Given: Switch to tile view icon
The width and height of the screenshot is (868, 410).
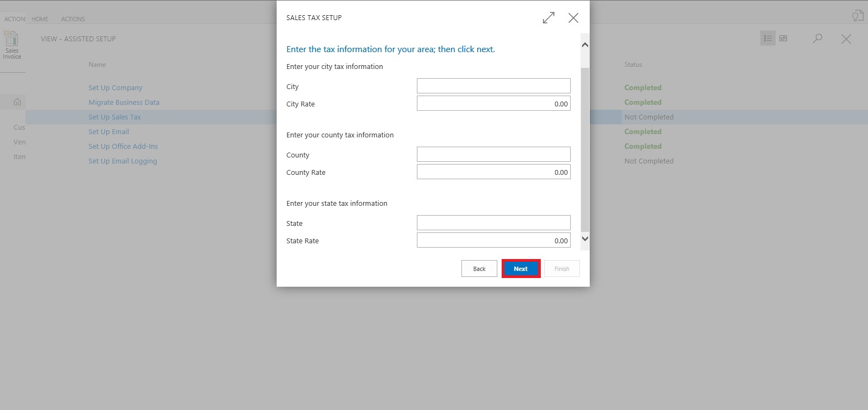Looking at the screenshot, I should click(x=783, y=39).
